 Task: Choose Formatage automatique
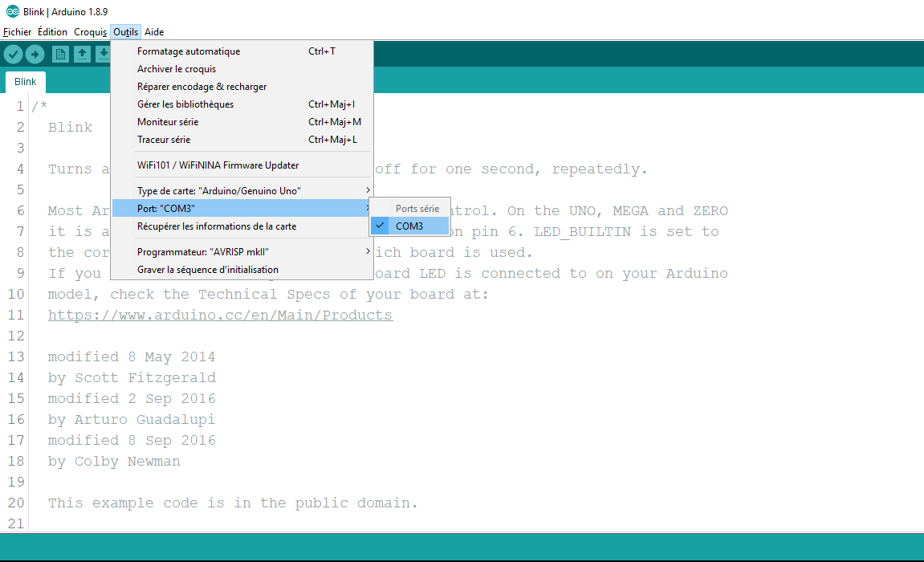coord(242,51)
